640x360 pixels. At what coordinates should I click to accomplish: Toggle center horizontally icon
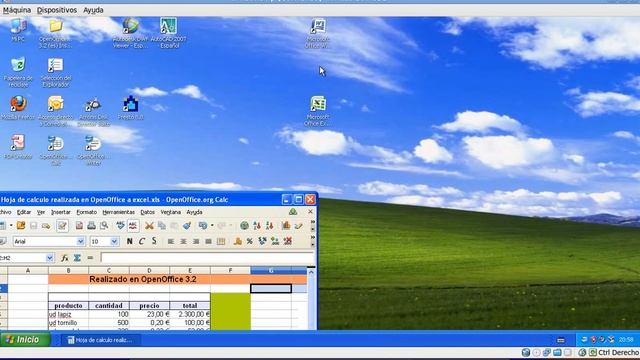pos(183,242)
